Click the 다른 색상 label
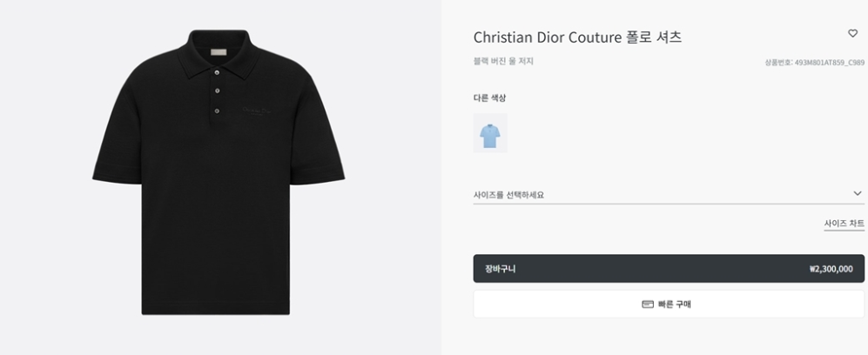 [489, 97]
